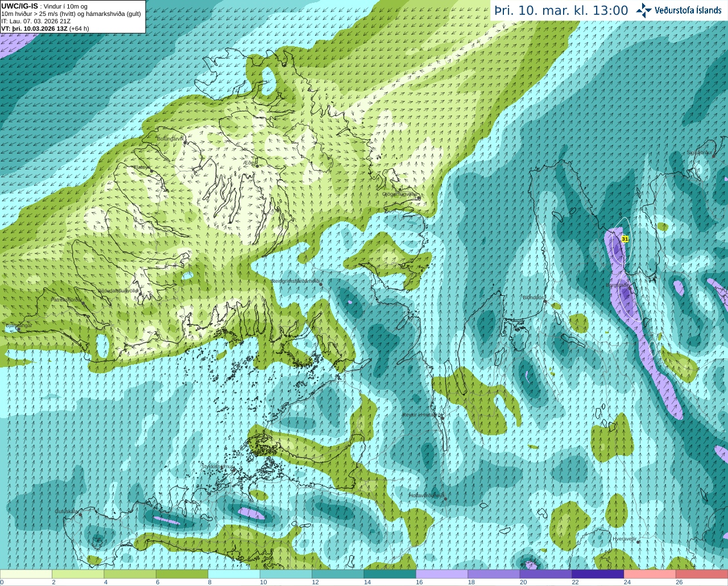Screen dimensions: 728x586
Task: Click the legend tick label 24
Action: coord(627,582)
